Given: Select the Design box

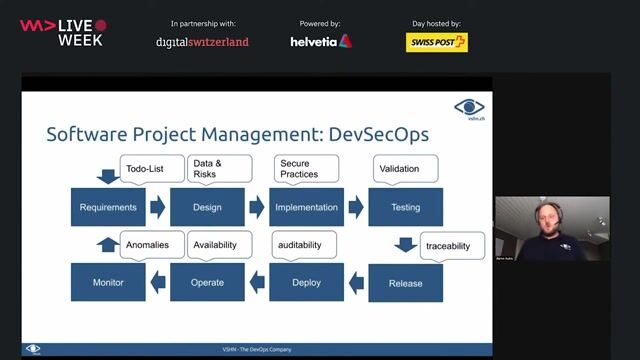Looking at the screenshot, I should (x=207, y=207).
